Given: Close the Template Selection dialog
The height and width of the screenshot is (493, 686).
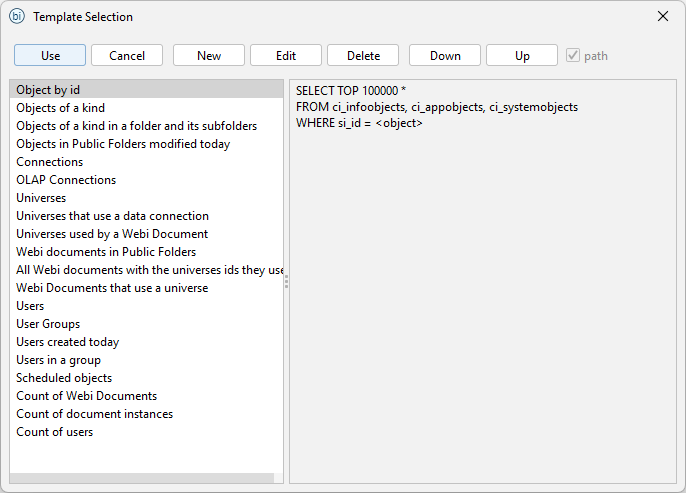Looking at the screenshot, I should [663, 17].
